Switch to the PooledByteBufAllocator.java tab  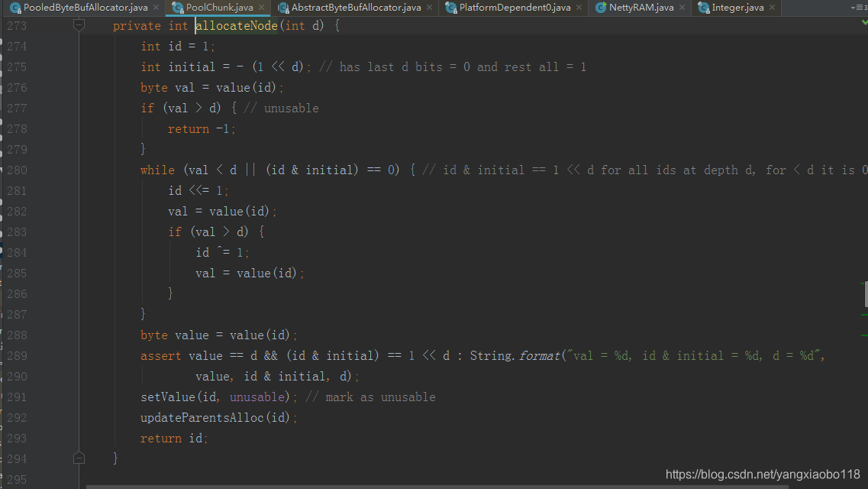86,8
